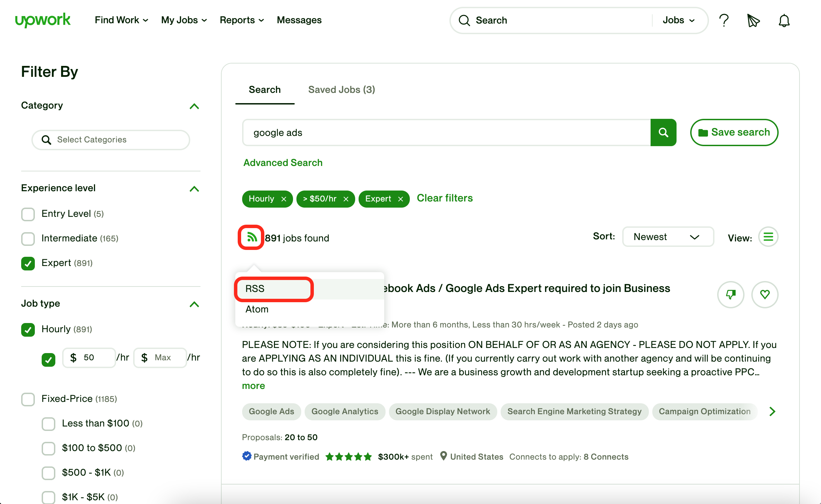Open the Find Work menu

click(x=121, y=20)
